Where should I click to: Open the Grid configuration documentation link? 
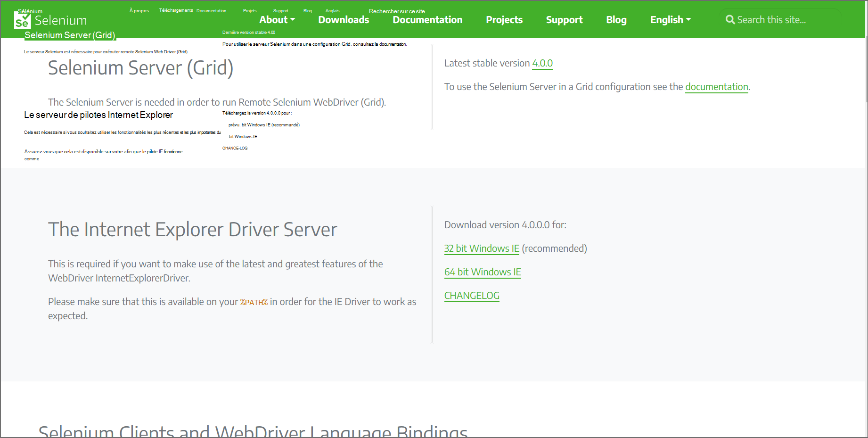point(717,87)
